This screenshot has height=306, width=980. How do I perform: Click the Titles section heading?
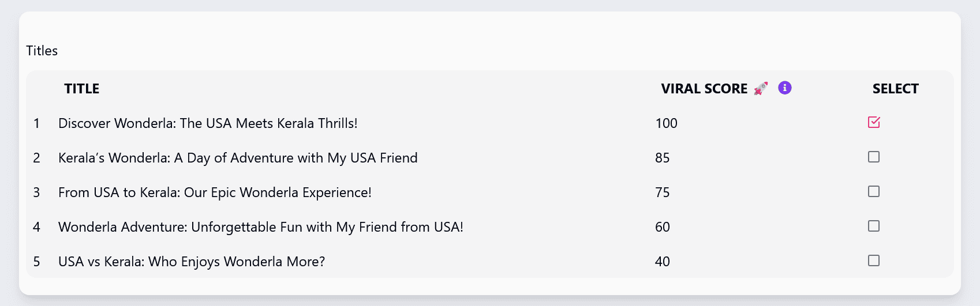click(42, 51)
